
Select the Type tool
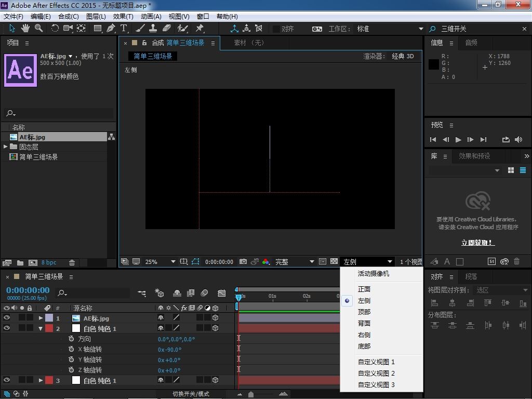pyautogui.click(x=124, y=29)
